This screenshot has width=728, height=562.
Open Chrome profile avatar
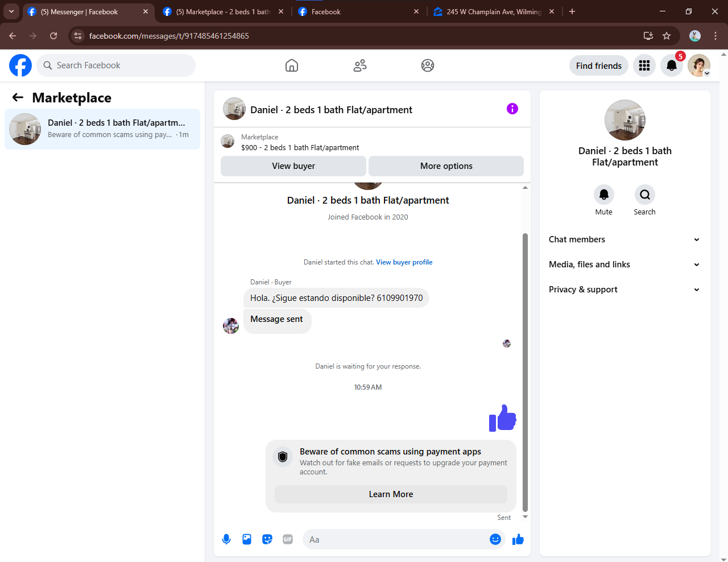coord(695,36)
